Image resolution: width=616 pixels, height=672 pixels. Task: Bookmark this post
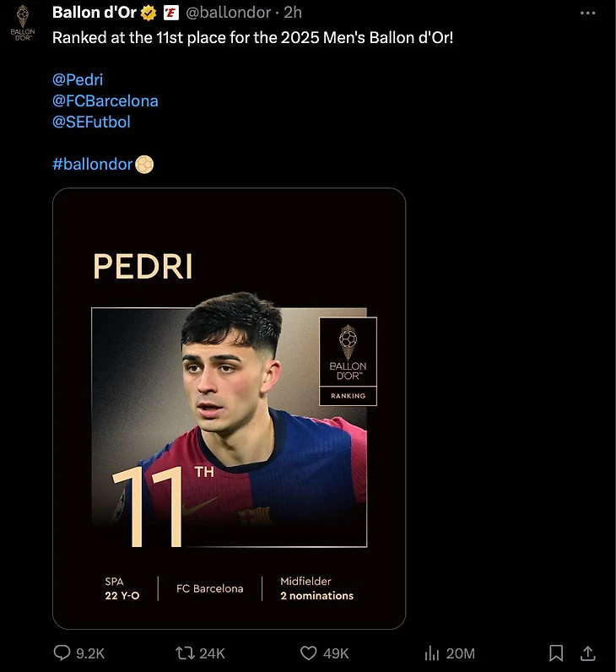click(556, 653)
